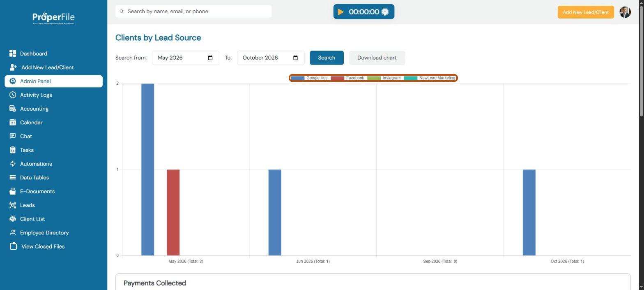Click the Employee Directory person icon
644x290 pixels.
click(13, 232)
